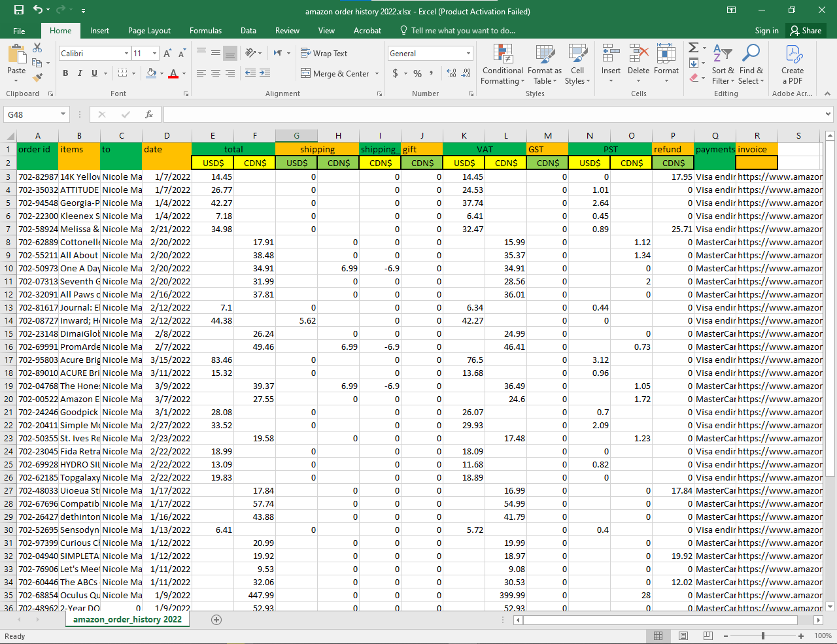
Task: Click the Format Painter brush icon
Action: [x=37, y=77]
